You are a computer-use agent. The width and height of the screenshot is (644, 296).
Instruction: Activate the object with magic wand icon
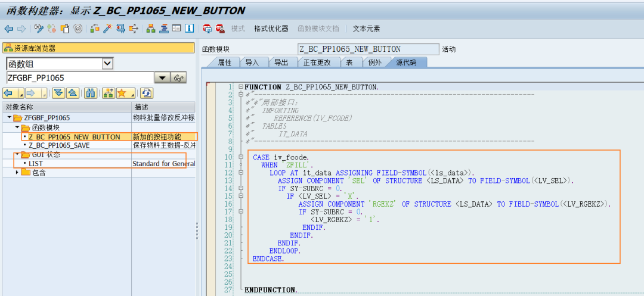click(x=107, y=28)
